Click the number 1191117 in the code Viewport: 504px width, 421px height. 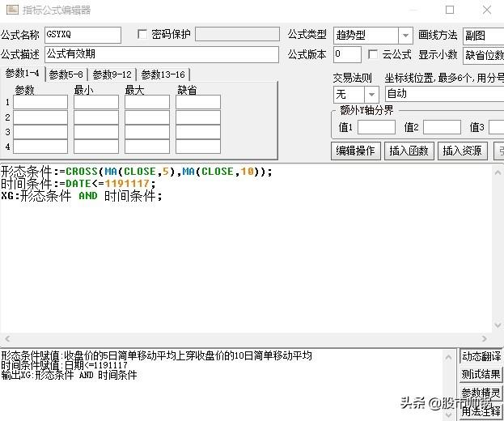coord(127,184)
